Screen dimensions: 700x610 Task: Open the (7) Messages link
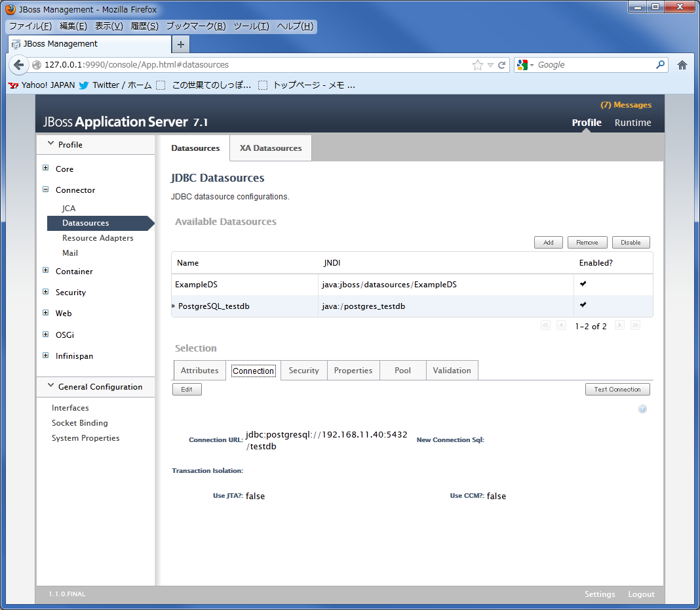[x=626, y=105]
